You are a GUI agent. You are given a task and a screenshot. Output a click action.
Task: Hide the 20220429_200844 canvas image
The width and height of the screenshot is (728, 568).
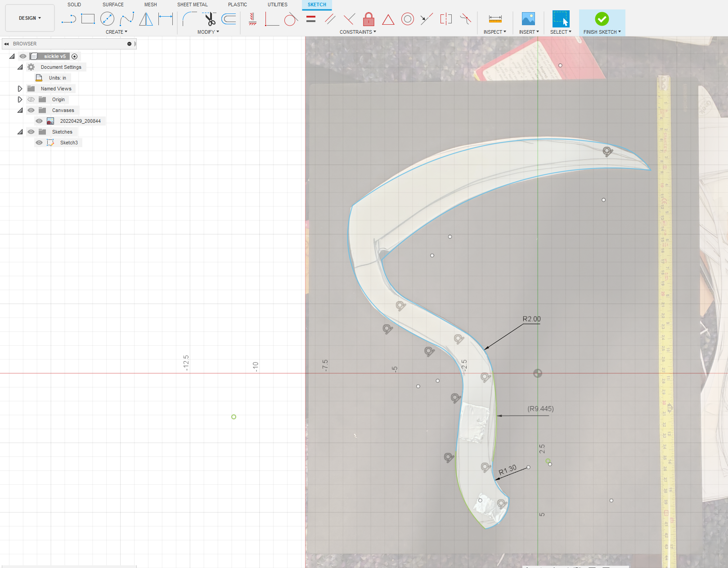tap(39, 121)
